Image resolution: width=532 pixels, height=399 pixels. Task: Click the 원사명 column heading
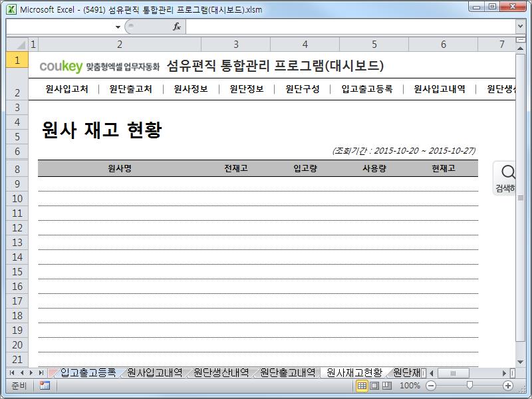coord(120,168)
